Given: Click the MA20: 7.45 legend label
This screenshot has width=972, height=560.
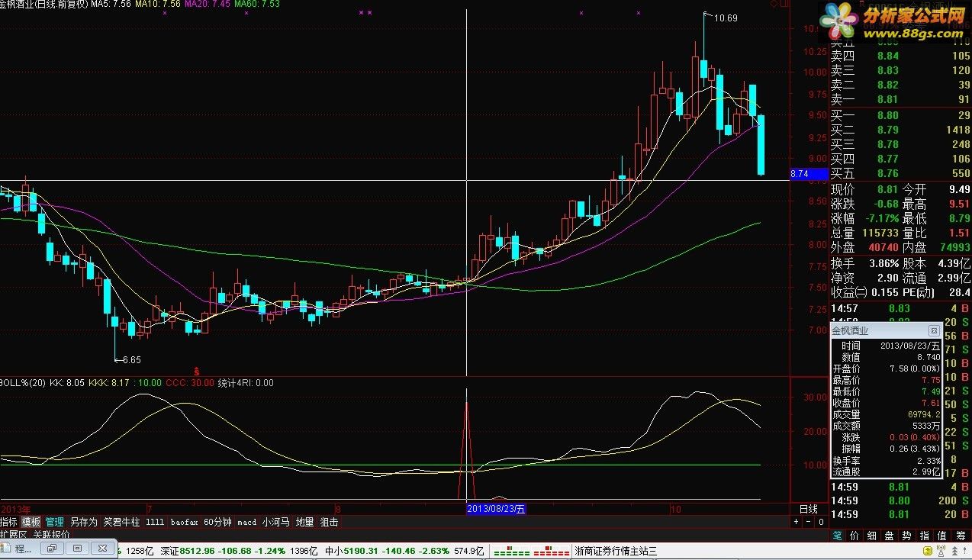Looking at the screenshot, I should [208, 4].
